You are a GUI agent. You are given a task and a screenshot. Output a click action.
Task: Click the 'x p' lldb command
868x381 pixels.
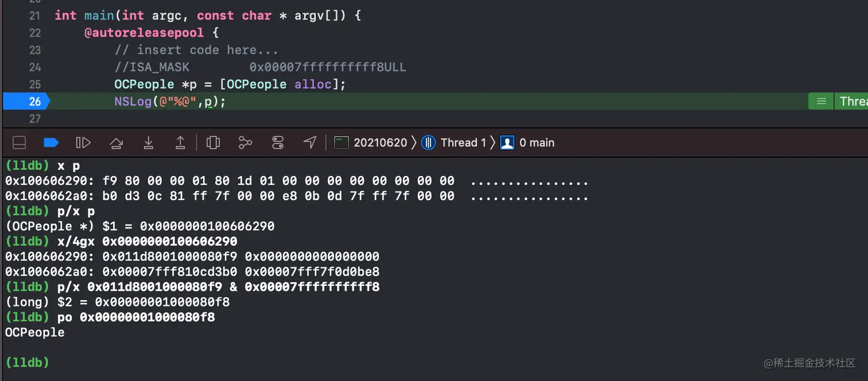(69, 166)
